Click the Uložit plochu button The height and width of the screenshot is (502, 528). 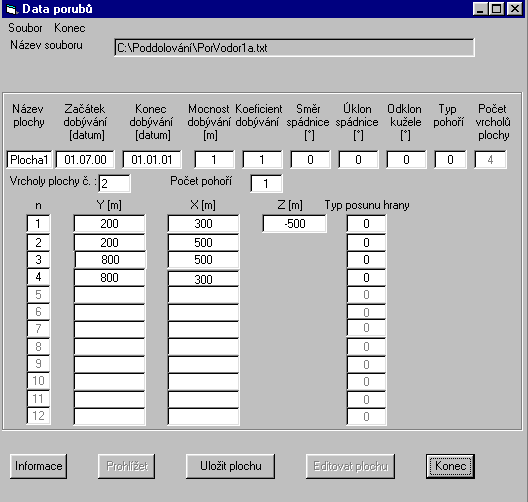[x=230, y=466]
